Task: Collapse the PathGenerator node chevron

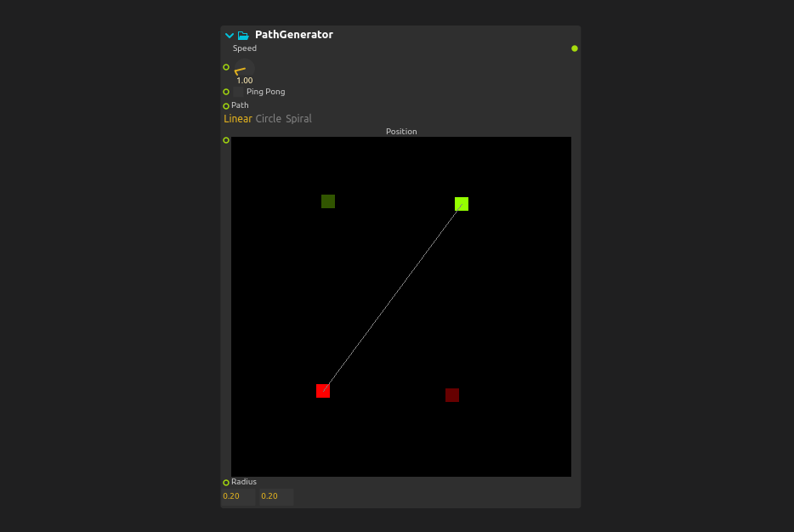Action: click(x=230, y=36)
